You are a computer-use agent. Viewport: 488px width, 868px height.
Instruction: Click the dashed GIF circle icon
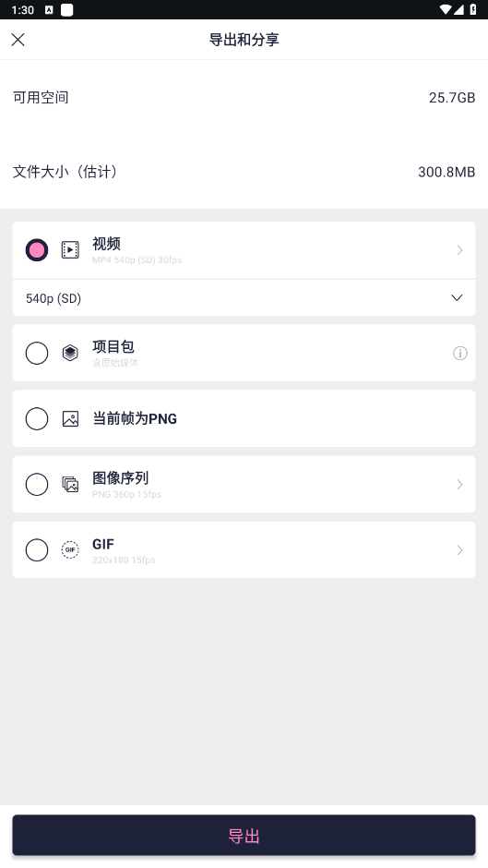click(x=70, y=549)
